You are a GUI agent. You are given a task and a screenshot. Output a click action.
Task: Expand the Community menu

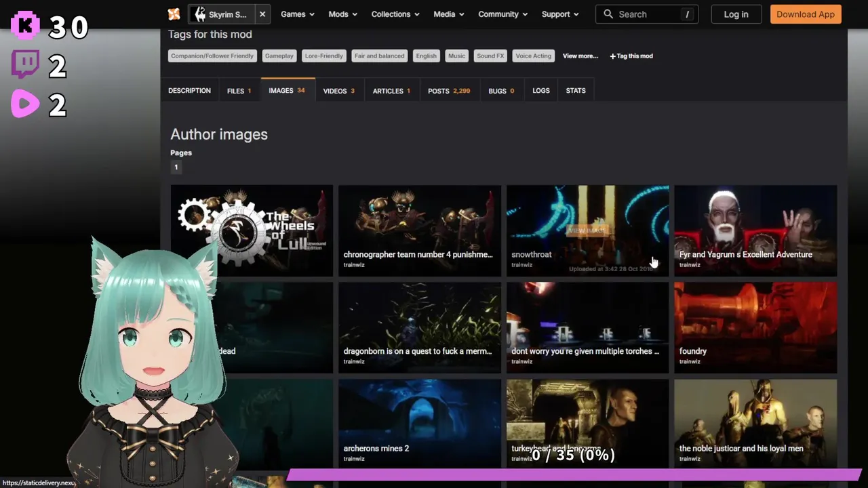pyautogui.click(x=502, y=14)
